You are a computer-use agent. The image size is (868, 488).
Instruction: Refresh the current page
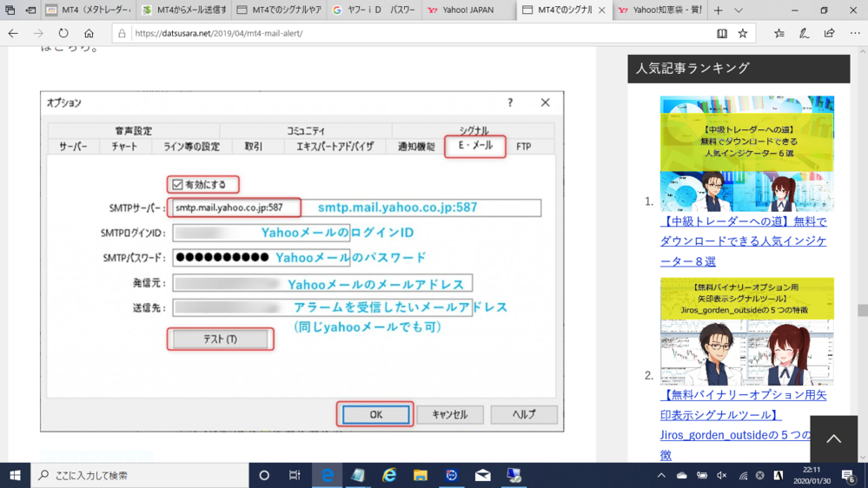coord(63,33)
